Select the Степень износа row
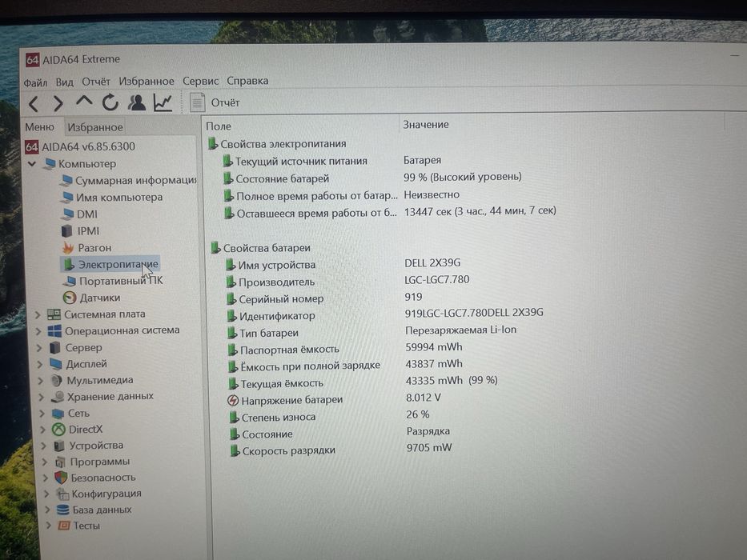 click(x=272, y=418)
